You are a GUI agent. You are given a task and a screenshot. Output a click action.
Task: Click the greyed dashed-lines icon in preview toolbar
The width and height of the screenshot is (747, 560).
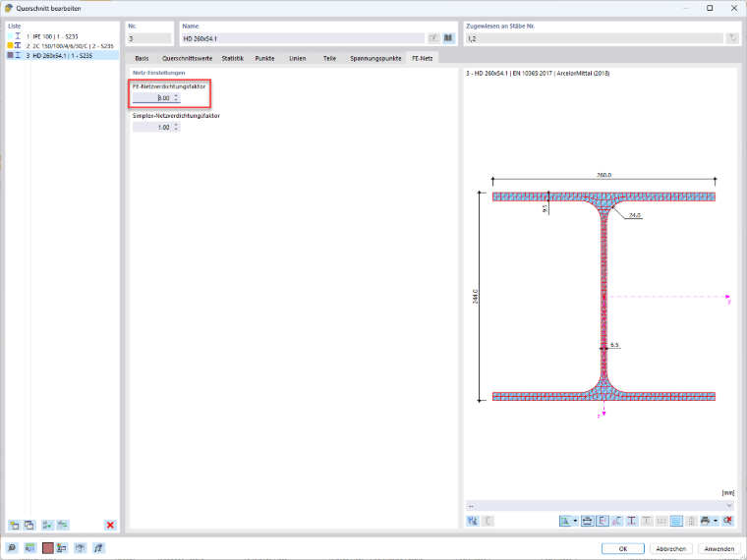click(661, 521)
